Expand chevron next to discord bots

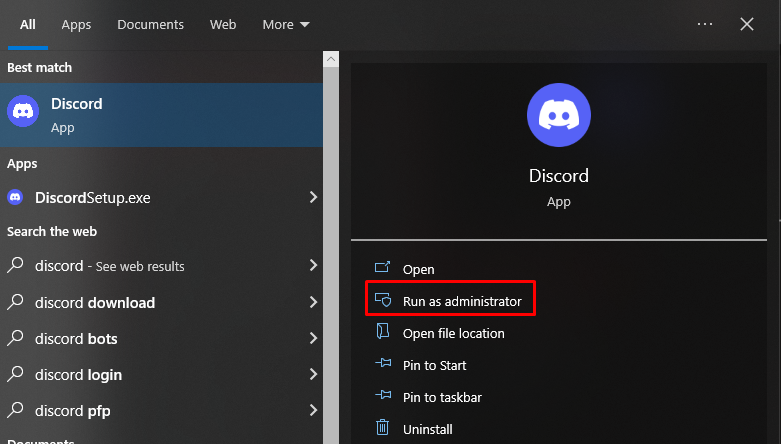click(313, 338)
